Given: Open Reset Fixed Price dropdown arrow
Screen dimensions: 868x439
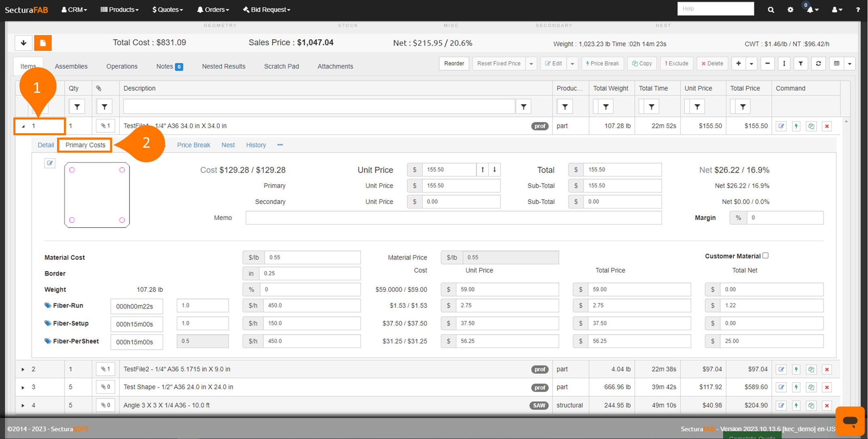Looking at the screenshot, I should (x=531, y=64).
